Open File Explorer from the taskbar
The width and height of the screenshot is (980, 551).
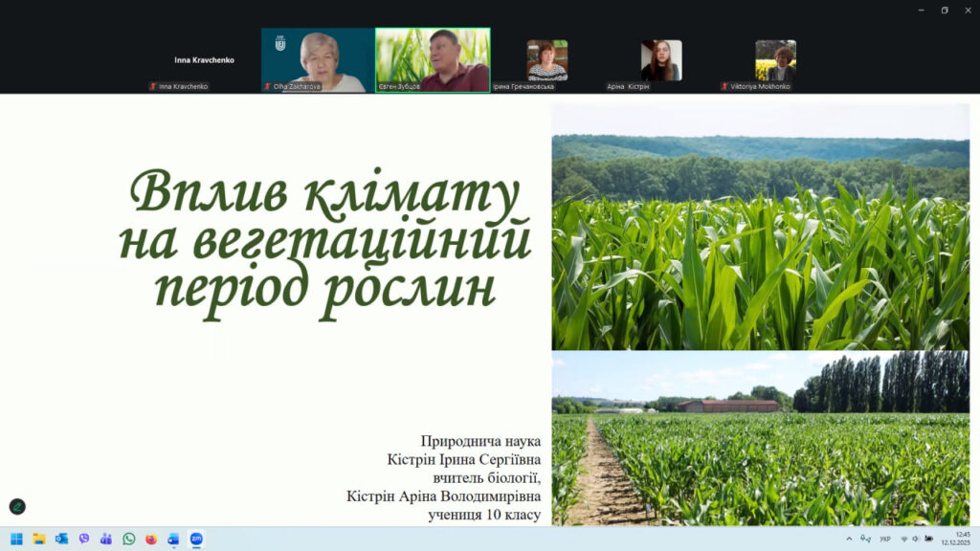pos(39,539)
